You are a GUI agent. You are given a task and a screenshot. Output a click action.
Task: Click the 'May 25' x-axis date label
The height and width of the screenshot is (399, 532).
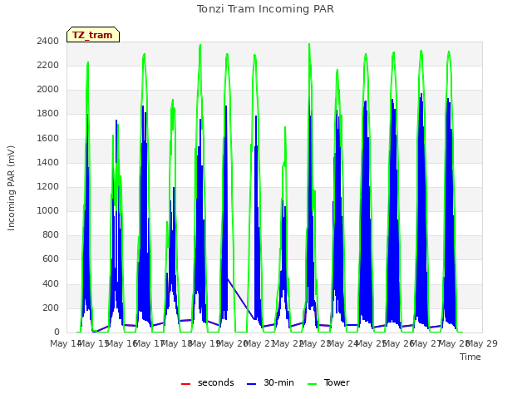click(x=371, y=343)
